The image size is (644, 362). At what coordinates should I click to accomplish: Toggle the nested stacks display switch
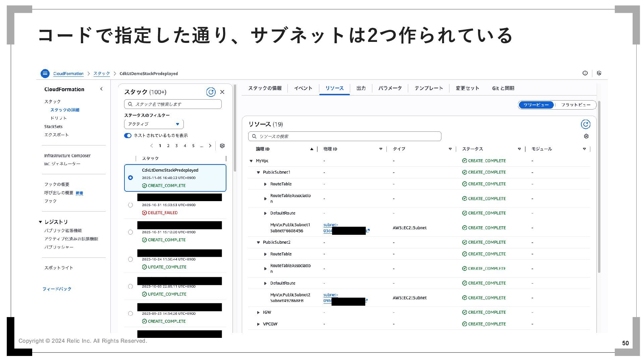[x=128, y=136]
